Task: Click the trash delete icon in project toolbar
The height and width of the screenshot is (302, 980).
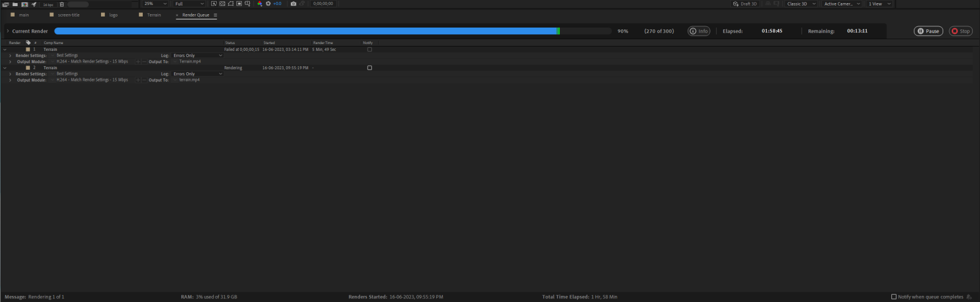Action: (62, 4)
